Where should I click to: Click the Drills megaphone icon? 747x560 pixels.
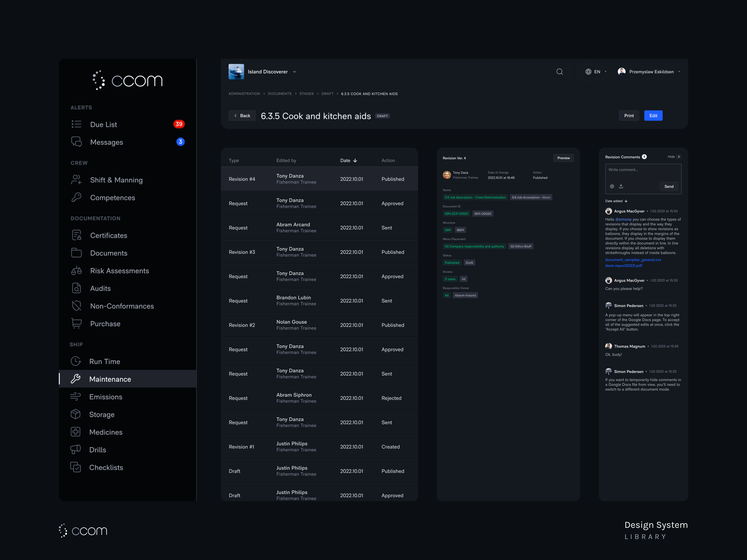point(76,449)
